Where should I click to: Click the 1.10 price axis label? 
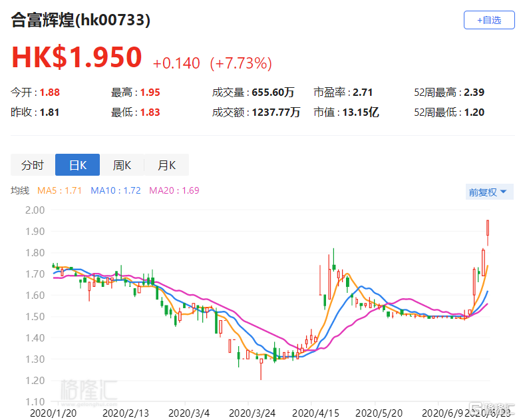pyautogui.click(x=35, y=402)
